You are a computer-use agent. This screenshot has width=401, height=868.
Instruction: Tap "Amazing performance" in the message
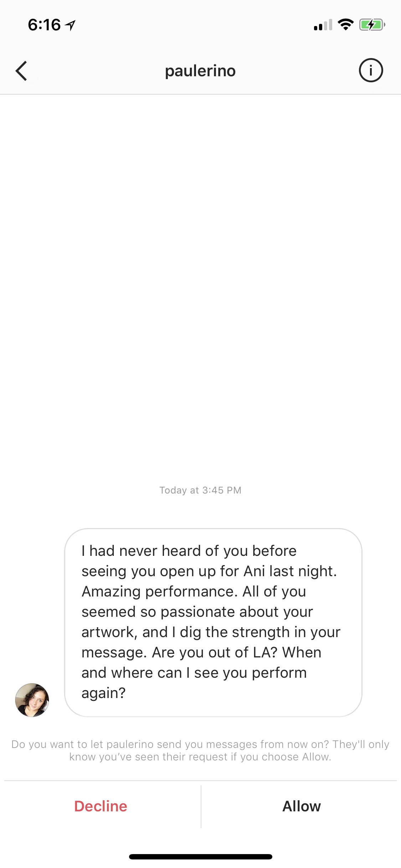click(159, 591)
